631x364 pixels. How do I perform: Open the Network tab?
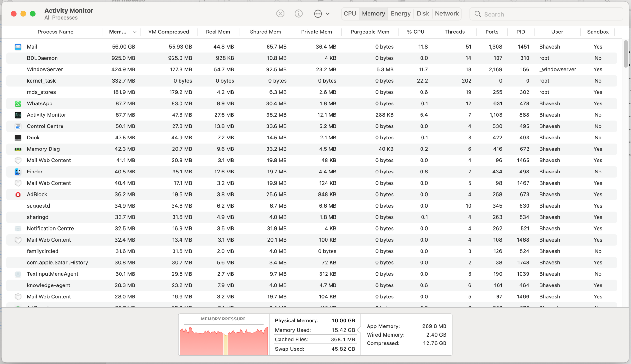[x=447, y=14]
